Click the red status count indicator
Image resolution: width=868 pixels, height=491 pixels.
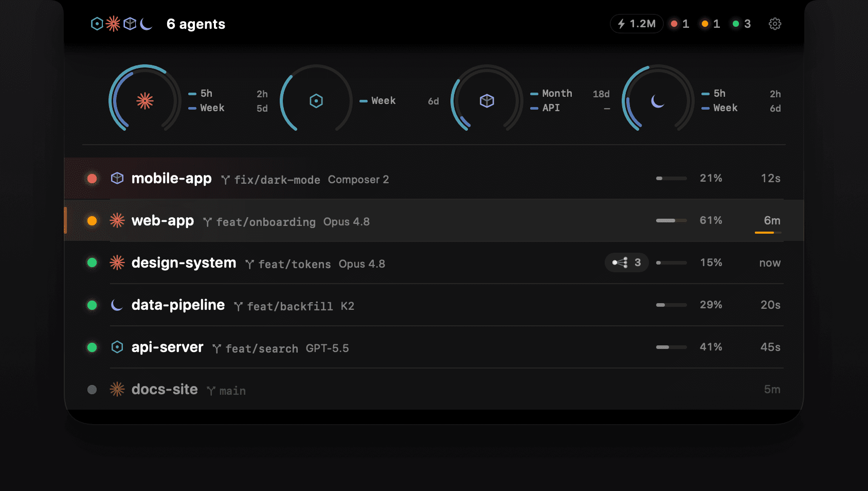pyautogui.click(x=680, y=24)
